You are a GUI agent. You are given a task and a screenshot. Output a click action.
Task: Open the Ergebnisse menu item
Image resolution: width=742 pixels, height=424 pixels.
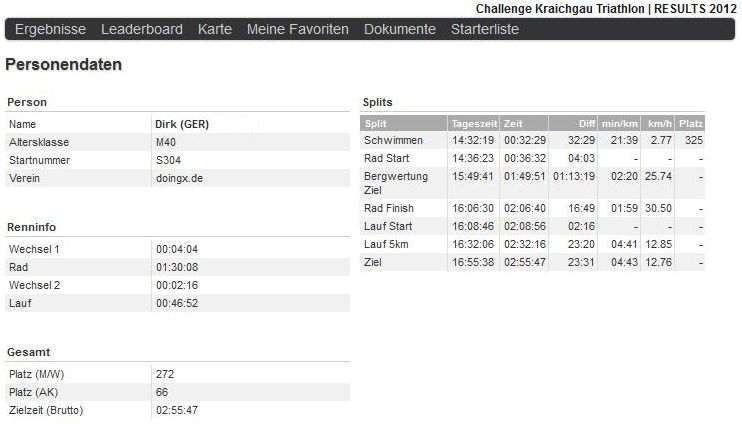[x=50, y=30]
